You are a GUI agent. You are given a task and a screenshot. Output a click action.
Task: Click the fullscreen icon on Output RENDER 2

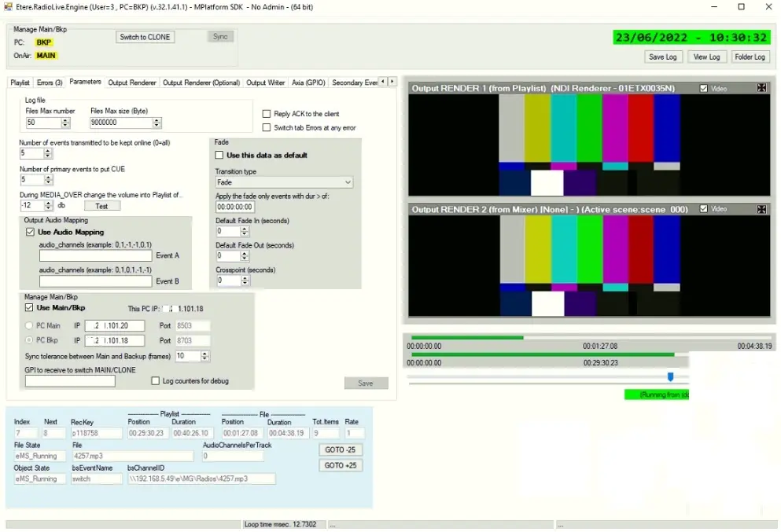tap(761, 209)
